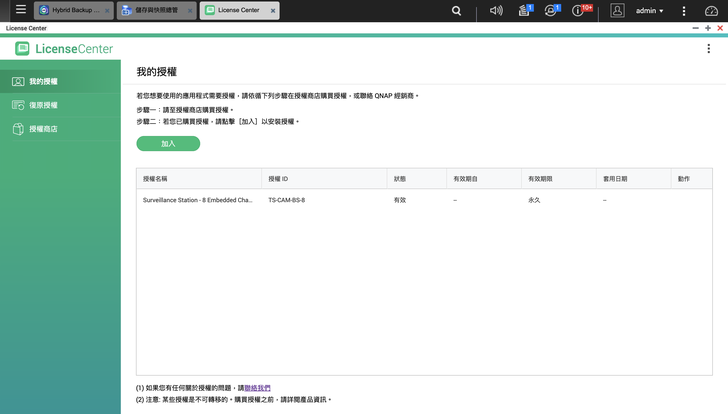Open 授權商店 in the sidebar

pyautogui.click(x=43, y=129)
